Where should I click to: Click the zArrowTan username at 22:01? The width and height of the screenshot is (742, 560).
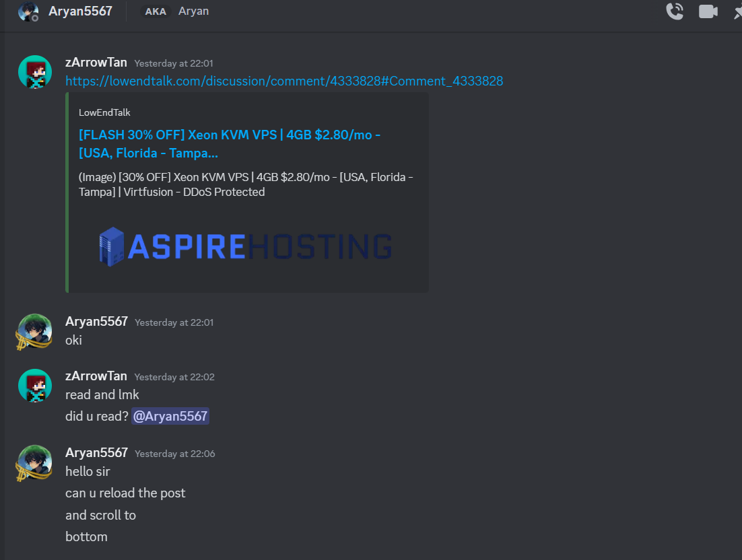coord(96,63)
